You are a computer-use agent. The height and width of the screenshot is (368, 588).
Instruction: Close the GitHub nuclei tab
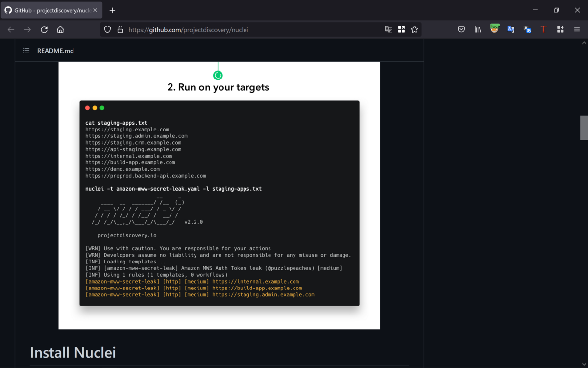(x=95, y=10)
